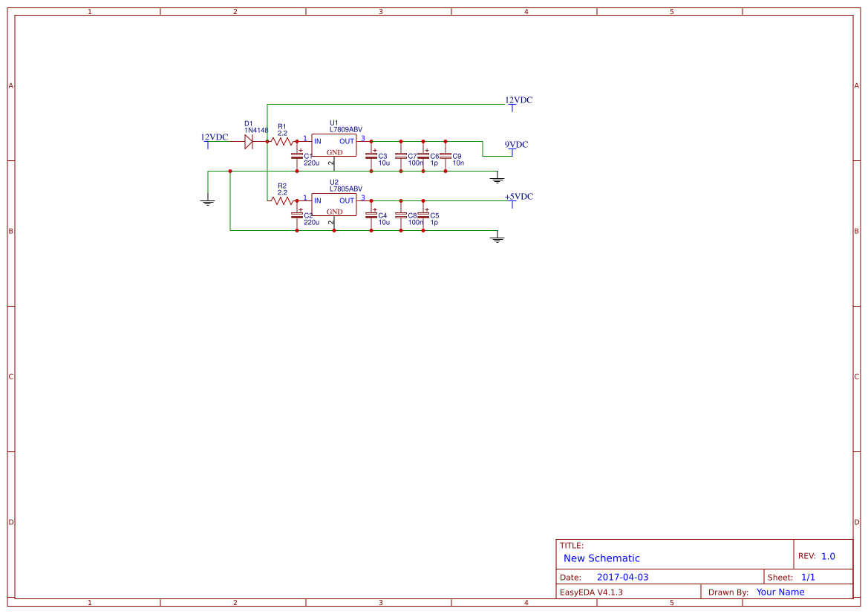Click the date 2017-04-03 in the title block
The height and width of the screenshot is (614, 868).
click(x=624, y=576)
